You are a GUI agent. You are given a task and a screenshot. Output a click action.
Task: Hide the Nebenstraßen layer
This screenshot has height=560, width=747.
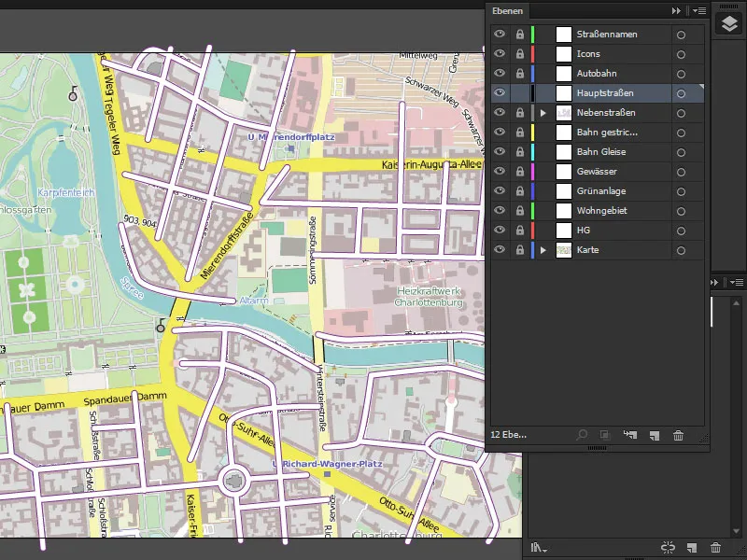coord(500,112)
